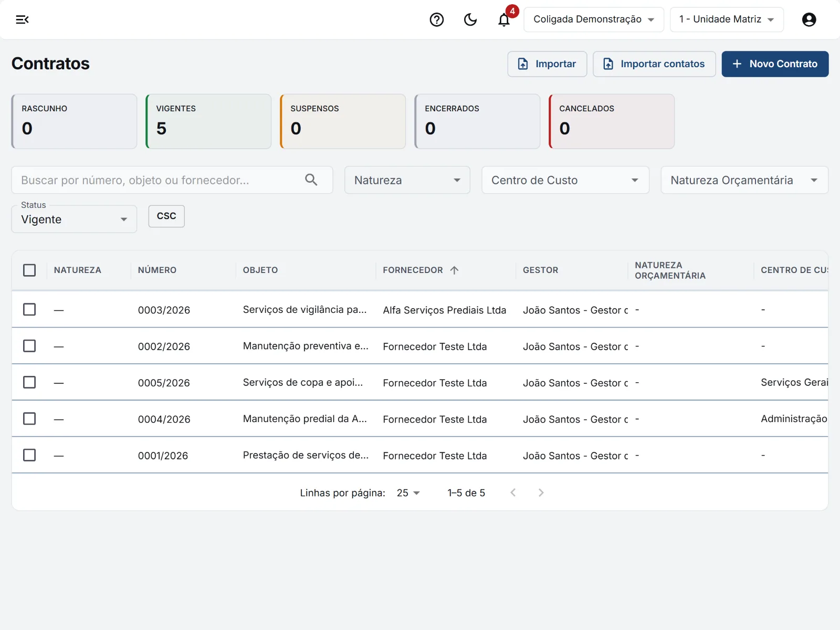Image resolution: width=840 pixels, height=630 pixels.
Task: Open the Serviços de copa e apoi... object
Action: pos(303,382)
